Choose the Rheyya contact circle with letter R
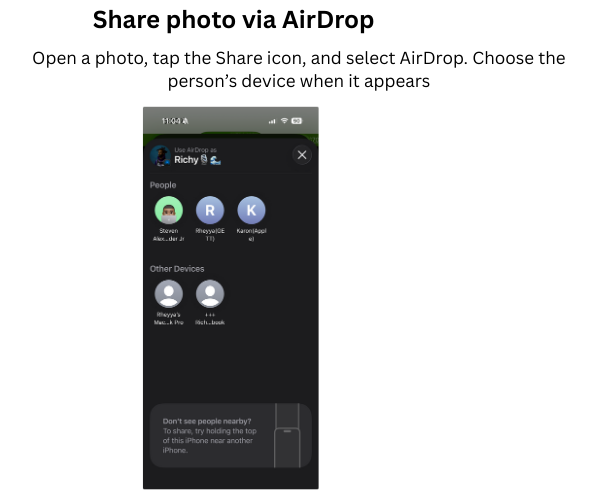Image resolution: width=598 pixels, height=490 pixels. click(210, 210)
